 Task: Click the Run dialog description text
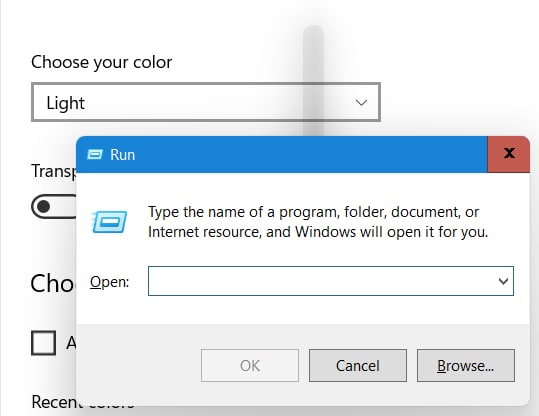[x=318, y=222]
